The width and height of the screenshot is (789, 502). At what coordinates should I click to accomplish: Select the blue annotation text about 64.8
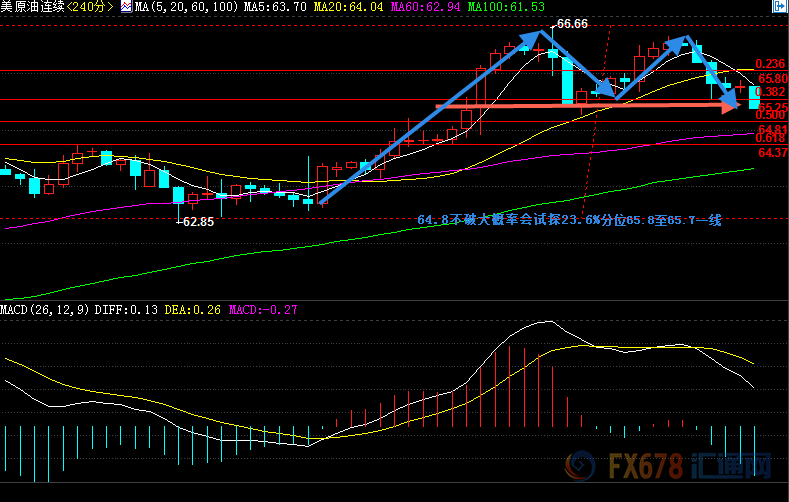coord(568,220)
